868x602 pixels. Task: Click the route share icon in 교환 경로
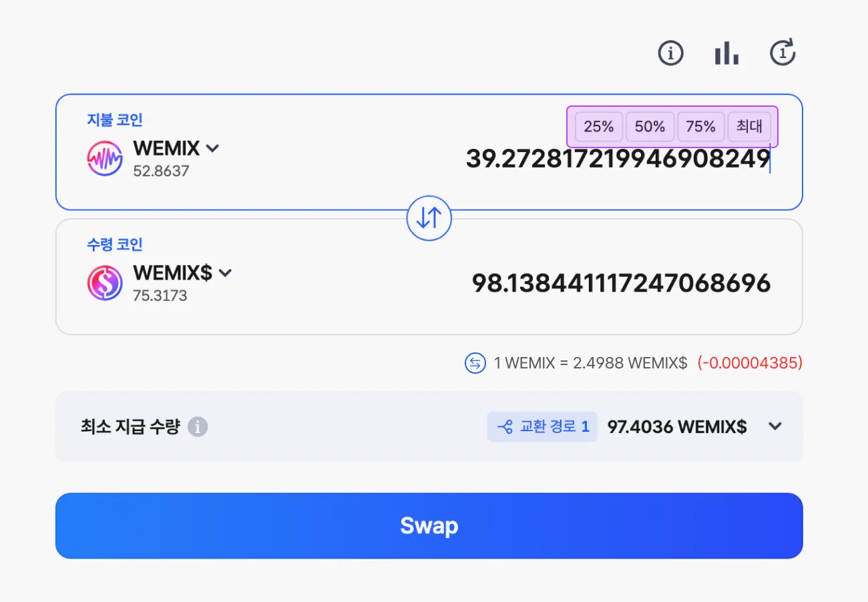pyautogui.click(x=505, y=426)
